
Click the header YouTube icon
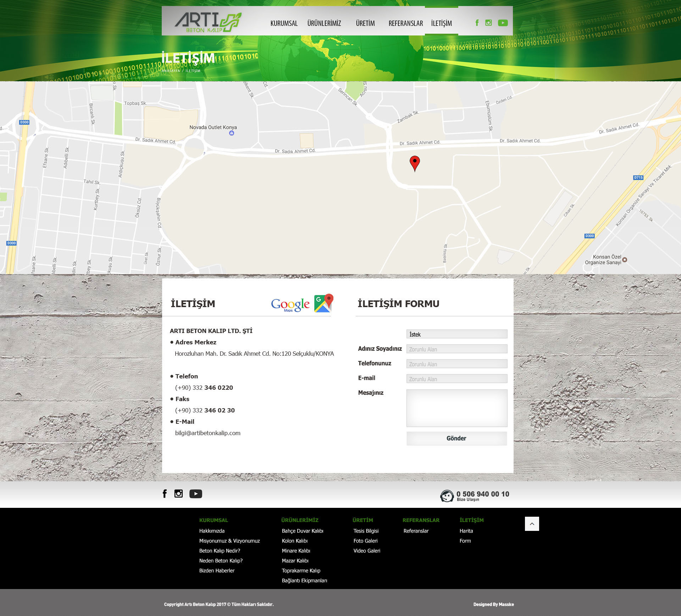pyautogui.click(x=503, y=23)
